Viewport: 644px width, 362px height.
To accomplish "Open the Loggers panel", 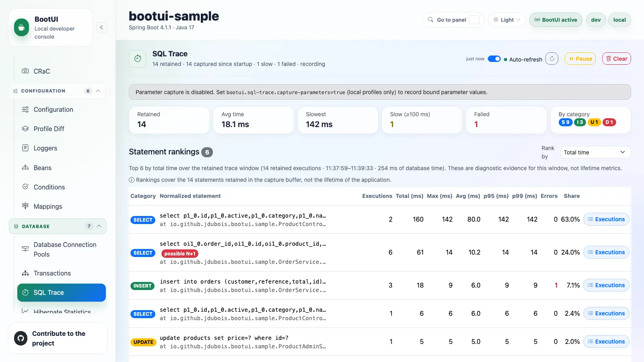I will coord(61,148).
